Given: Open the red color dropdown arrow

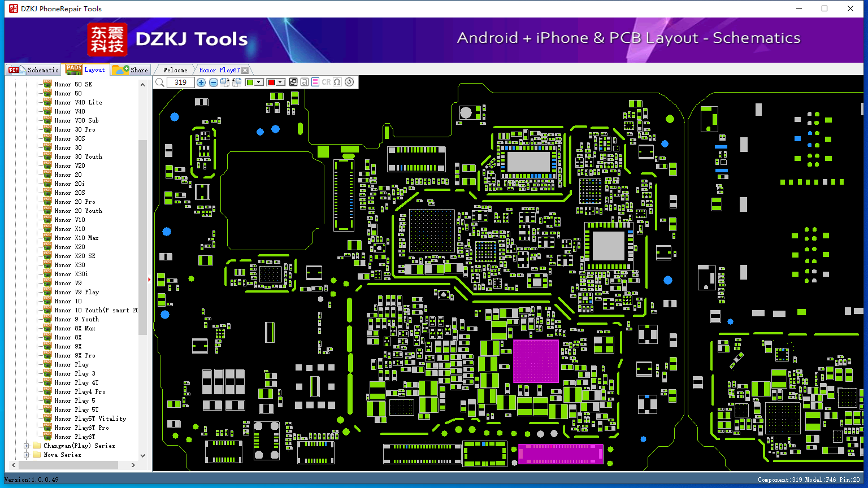Looking at the screenshot, I should 280,82.
